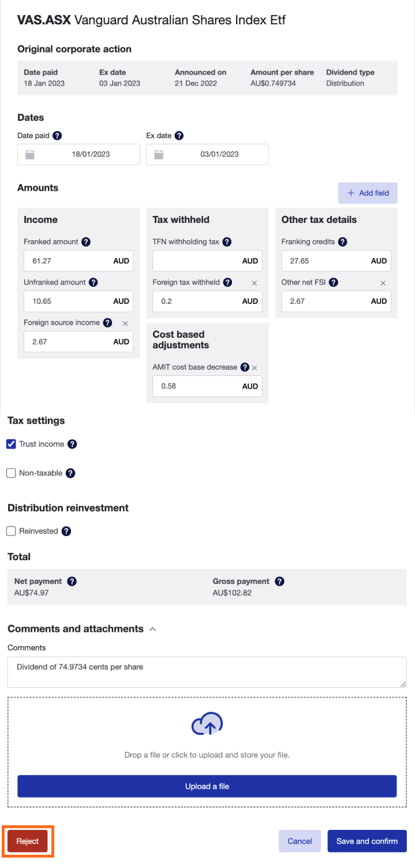Click help icon beside Franked amount
The height and width of the screenshot is (868, 415).
86,242
